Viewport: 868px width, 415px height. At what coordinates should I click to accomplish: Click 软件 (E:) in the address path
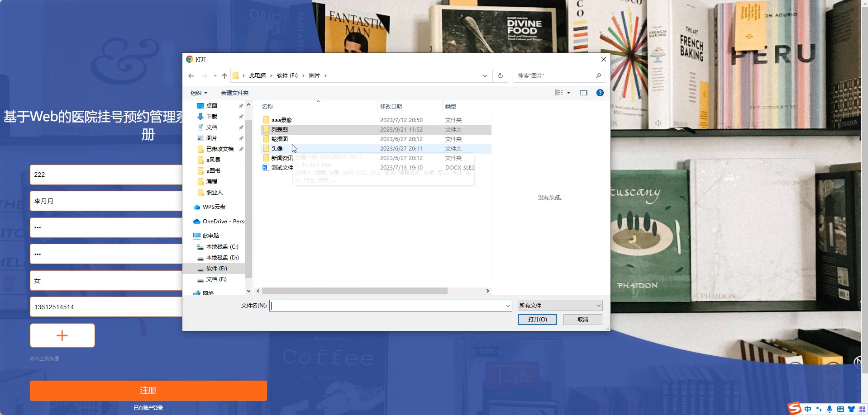(x=287, y=75)
